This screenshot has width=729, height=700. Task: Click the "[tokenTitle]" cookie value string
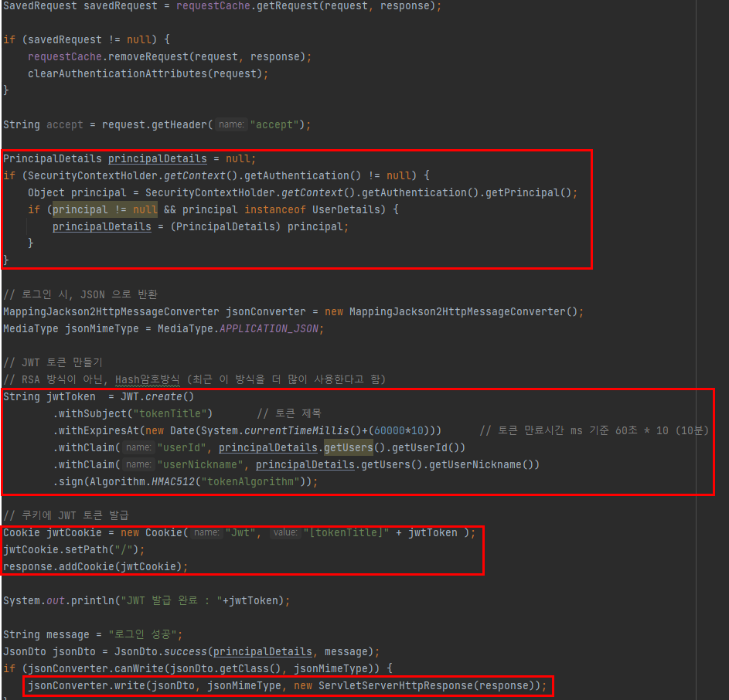(x=346, y=532)
